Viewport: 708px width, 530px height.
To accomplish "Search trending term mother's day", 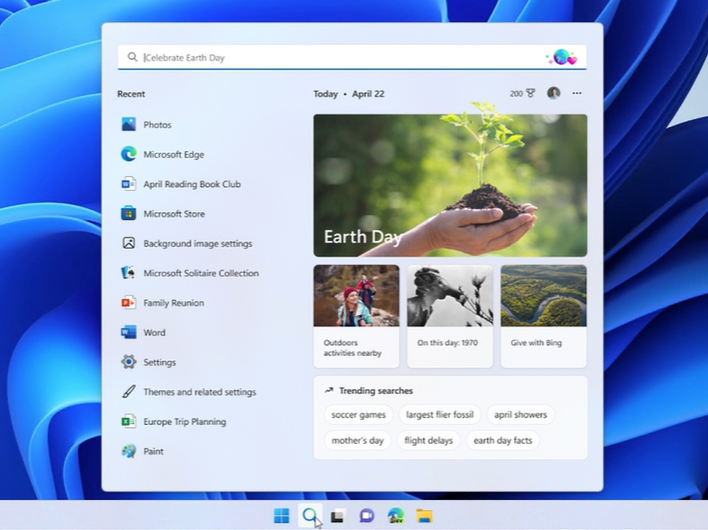I will (x=358, y=440).
